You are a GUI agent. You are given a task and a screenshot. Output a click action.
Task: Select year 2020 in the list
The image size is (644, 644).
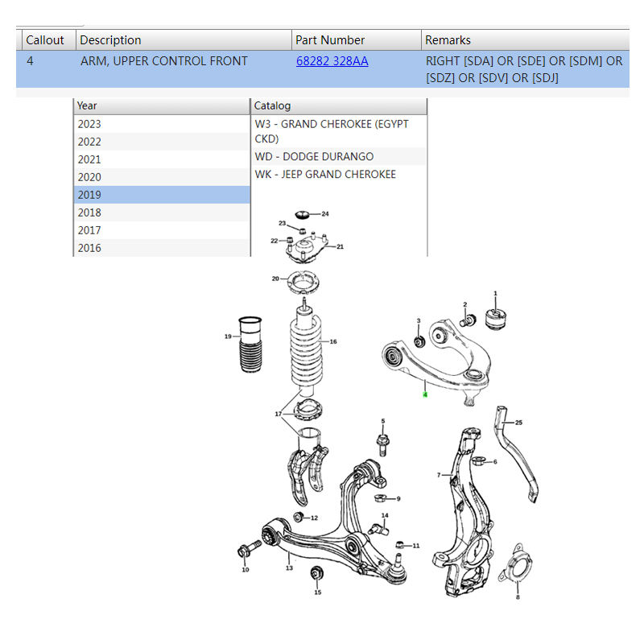pos(162,177)
